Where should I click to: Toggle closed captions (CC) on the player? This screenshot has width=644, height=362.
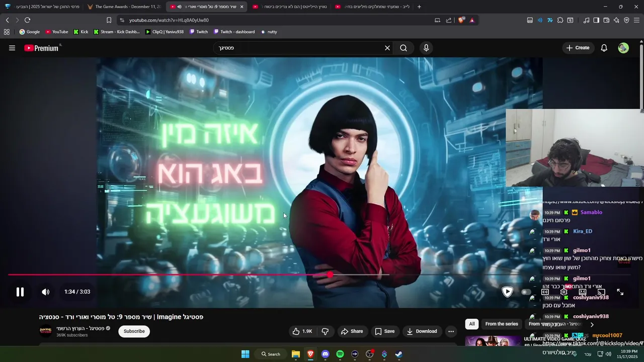[x=545, y=292]
